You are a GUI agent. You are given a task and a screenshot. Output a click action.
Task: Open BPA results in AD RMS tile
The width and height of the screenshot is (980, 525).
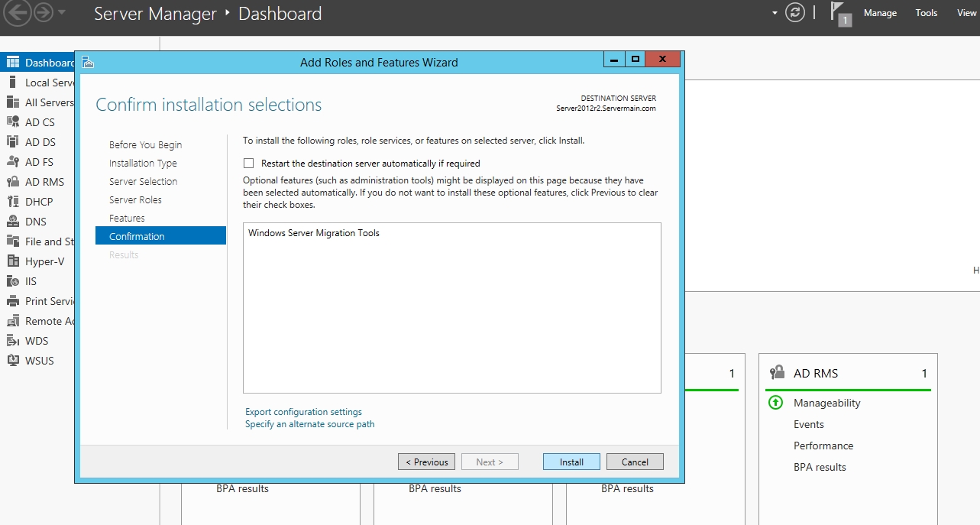820,467
